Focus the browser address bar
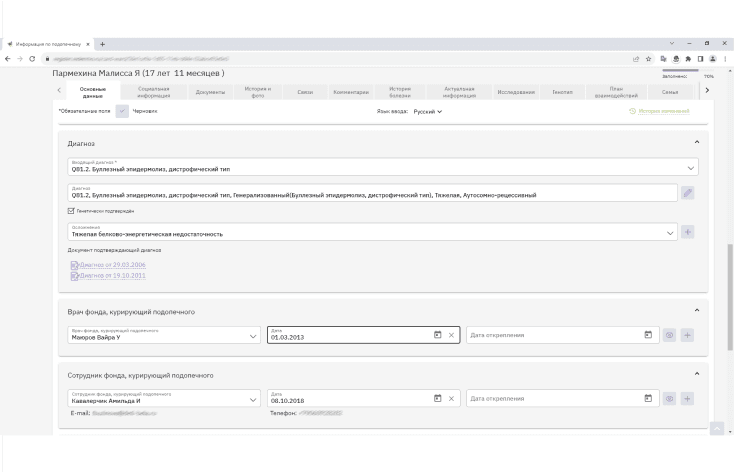Screen dimensions: 735x473 [338, 59]
